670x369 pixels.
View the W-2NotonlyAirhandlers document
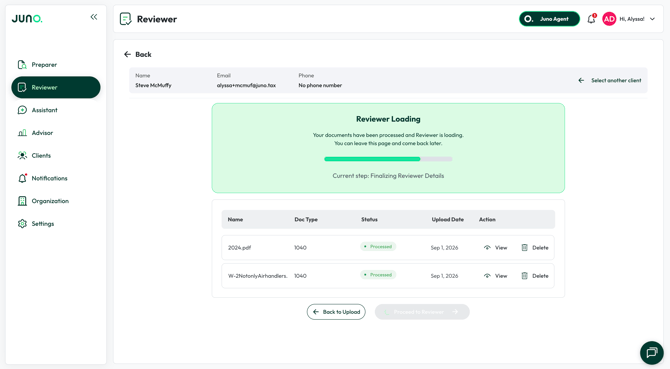click(x=495, y=276)
